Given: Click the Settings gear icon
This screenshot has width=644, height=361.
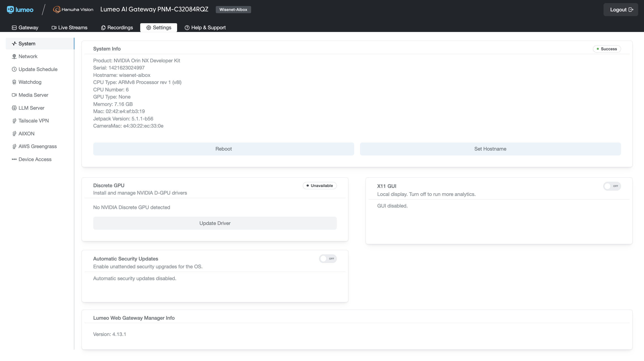Looking at the screenshot, I should (148, 27).
